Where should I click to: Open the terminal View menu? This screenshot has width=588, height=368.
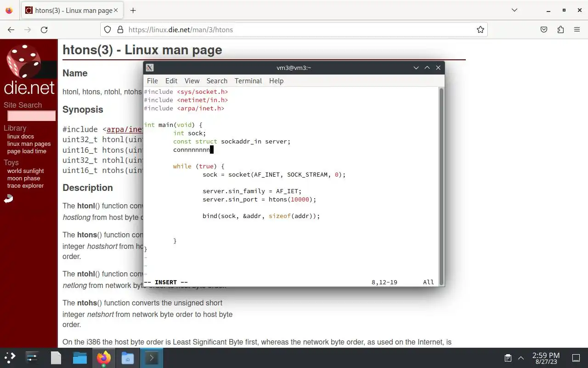click(192, 80)
